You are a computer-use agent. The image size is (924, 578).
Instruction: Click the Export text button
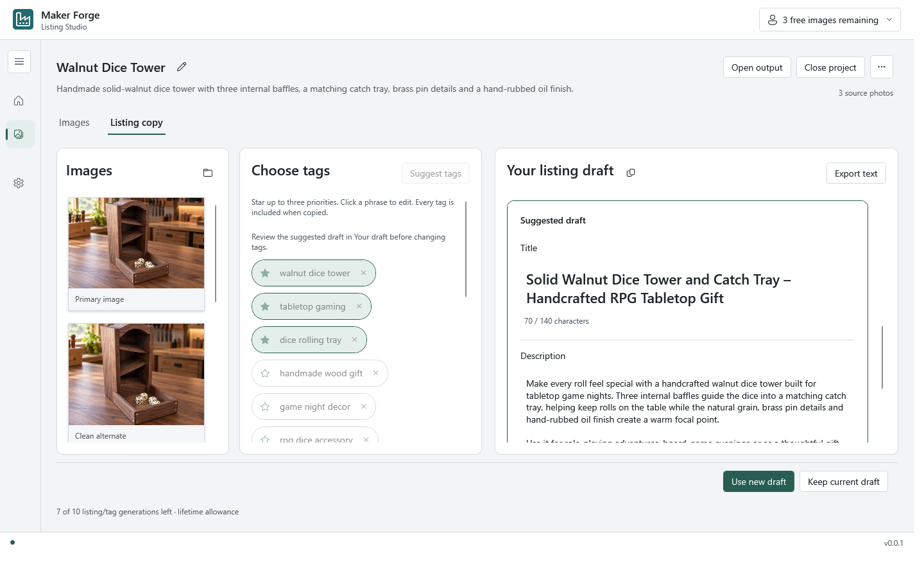[856, 173]
